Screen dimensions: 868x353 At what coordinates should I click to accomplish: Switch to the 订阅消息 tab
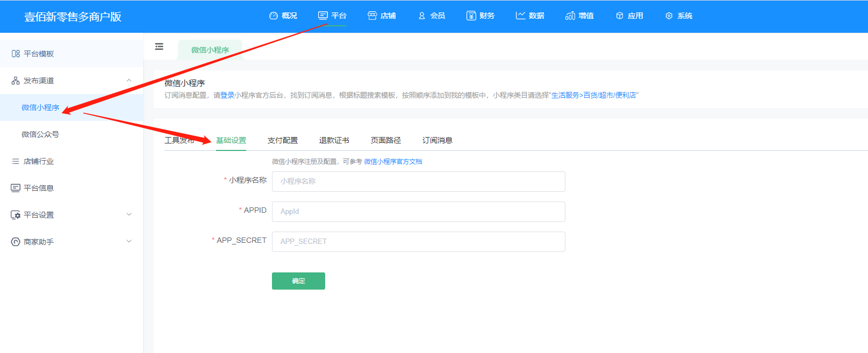pyautogui.click(x=437, y=140)
